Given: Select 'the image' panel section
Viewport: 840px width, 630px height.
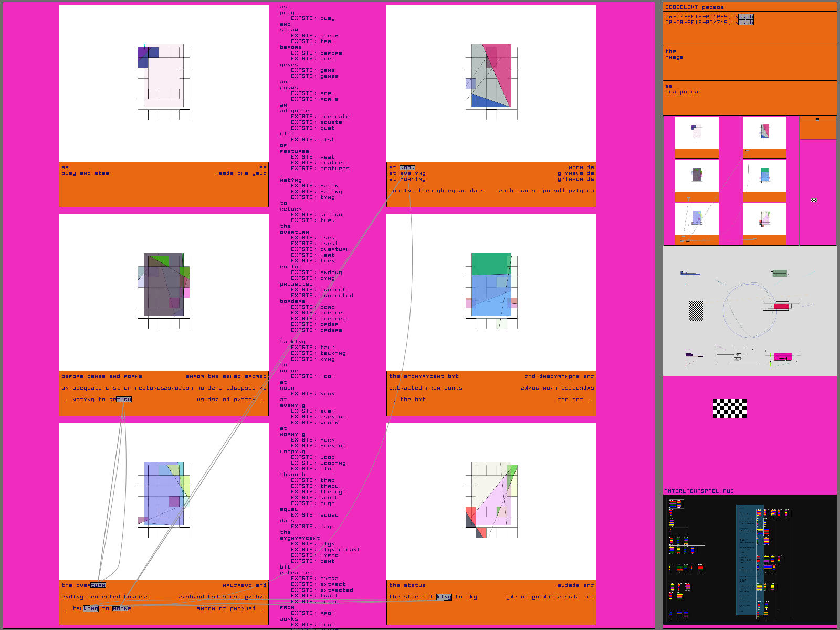Looking at the screenshot, I should coord(674,55).
